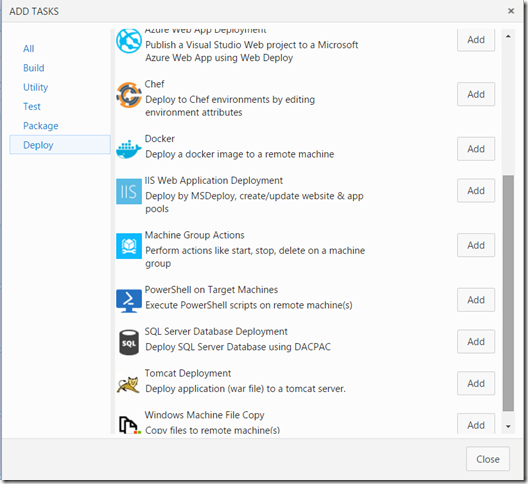Click the Azure Web App Deployment icon
Viewport: 528px width, 484px height.
click(x=129, y=41)
